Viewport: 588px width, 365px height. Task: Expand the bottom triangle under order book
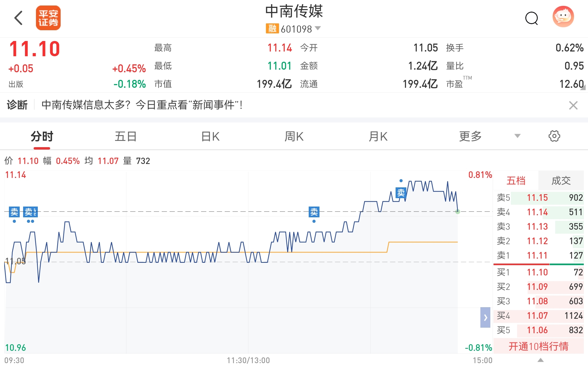(x=540, y=360)
